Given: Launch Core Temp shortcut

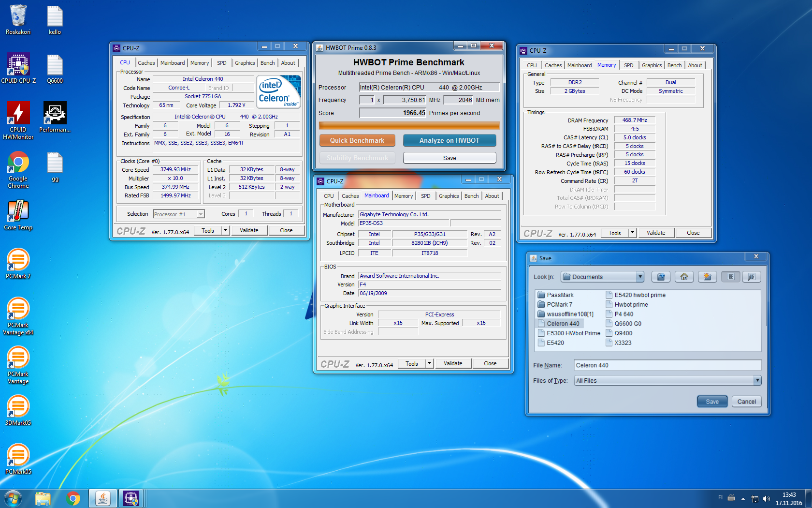Looking at the screenshot, I should 18,216.
